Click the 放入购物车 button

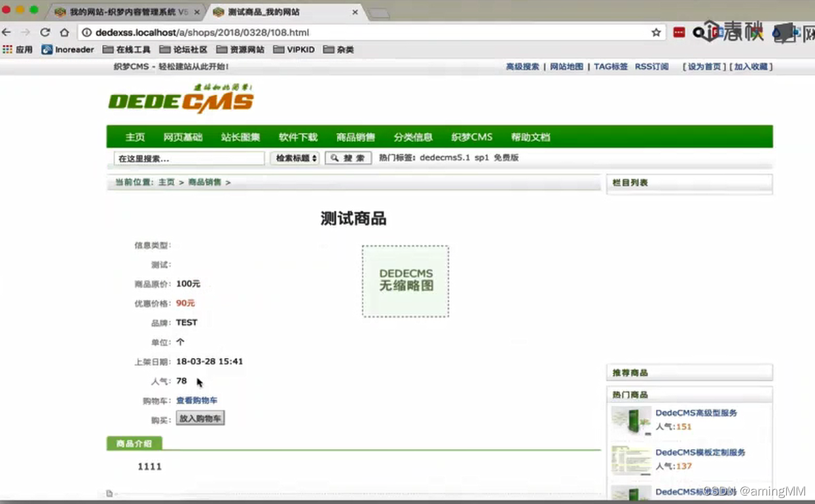click(200, 418)
